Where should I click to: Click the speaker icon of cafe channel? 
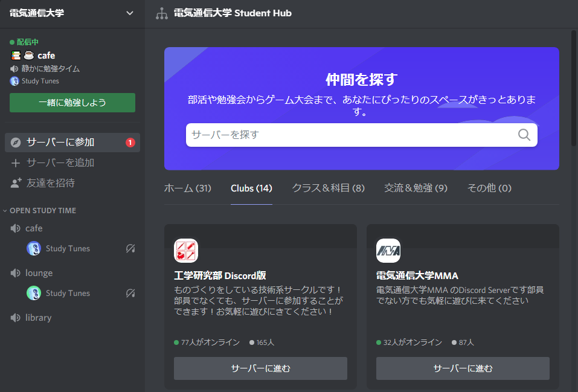(15, 228)
